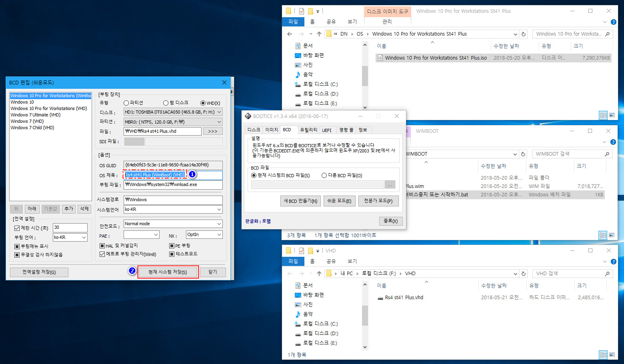Open the PAE dropdown
The height and width of the screenshot is (364, 624).
coord(142,235)
